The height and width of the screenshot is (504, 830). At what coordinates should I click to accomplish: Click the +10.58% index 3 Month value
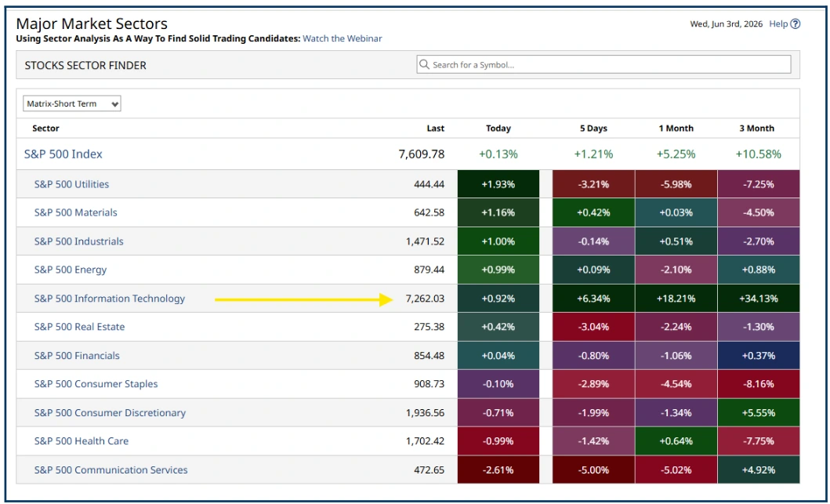(758, 154)
